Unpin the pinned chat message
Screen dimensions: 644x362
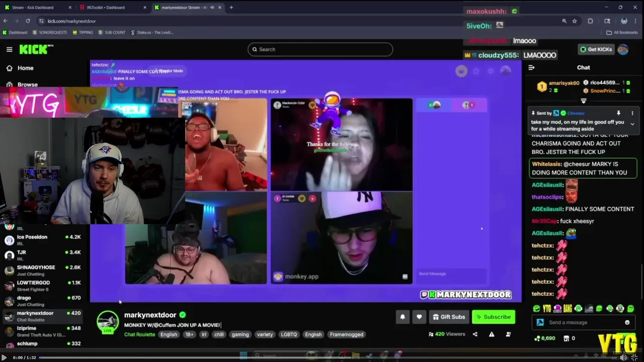(x=618, y=113)
